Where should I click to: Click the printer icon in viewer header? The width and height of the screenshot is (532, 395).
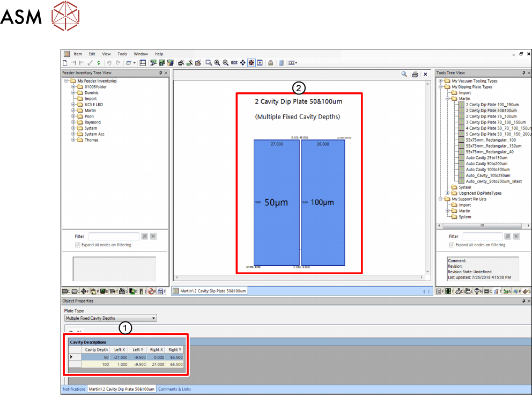(415, 74)
